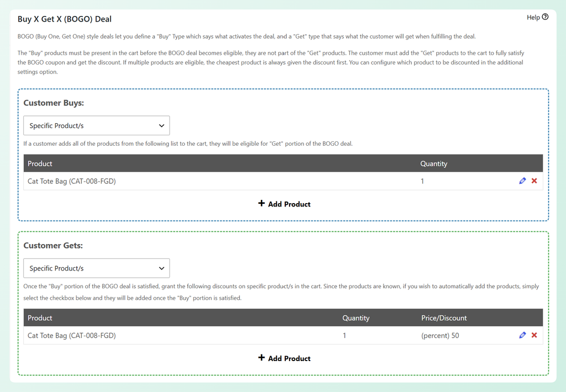Open Customer Gets type dropdown

point(96,268)
